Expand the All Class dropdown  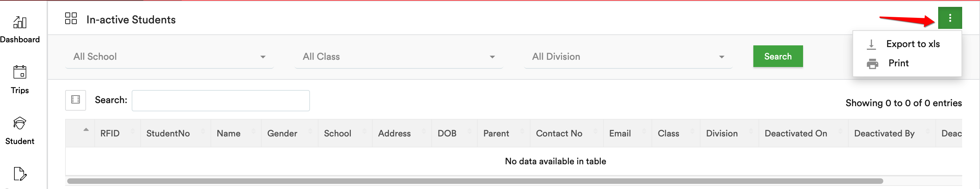click(x=398, y=57)
